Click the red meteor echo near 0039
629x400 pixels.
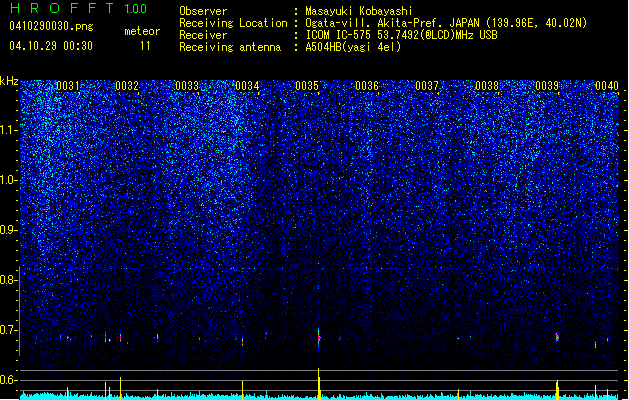click(557, 337)
